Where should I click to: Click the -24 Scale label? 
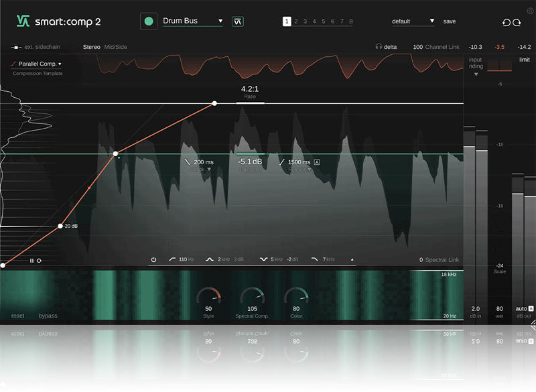(x=499, y=268)
